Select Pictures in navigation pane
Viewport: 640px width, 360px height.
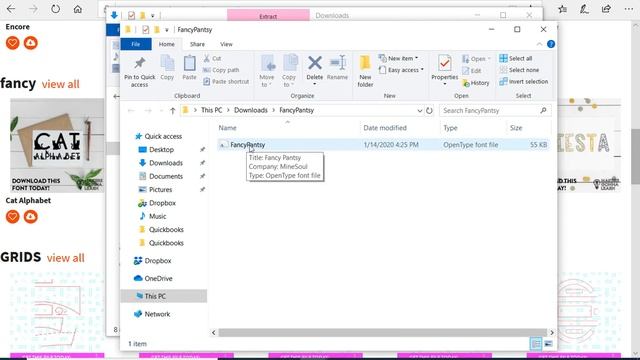click(x=160, y=190)
